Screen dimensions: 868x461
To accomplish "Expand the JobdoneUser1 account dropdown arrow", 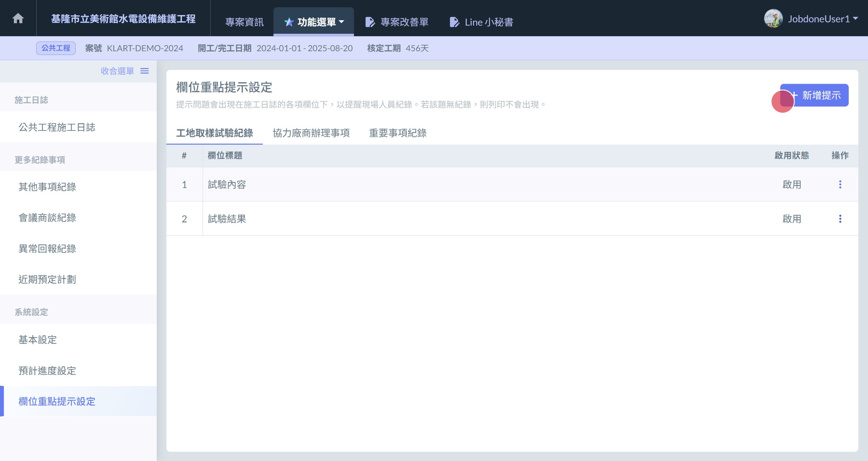I will click(x=856, y=18).
